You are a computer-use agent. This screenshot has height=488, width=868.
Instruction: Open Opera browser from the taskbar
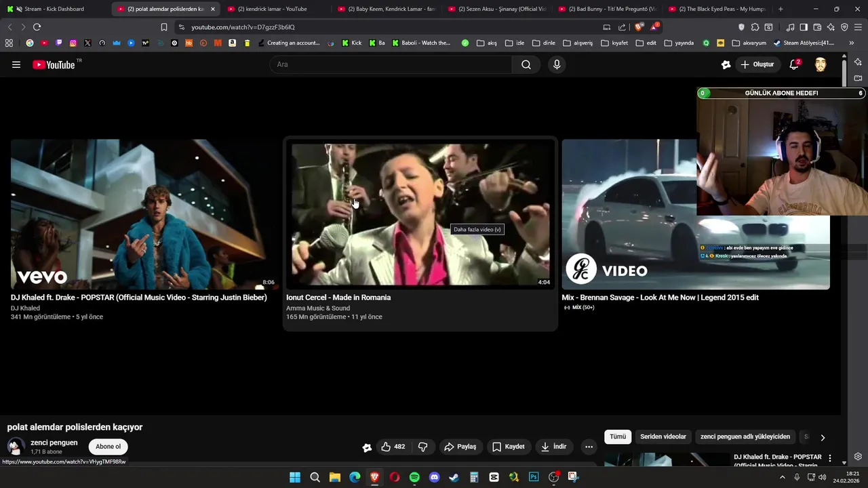394,477
